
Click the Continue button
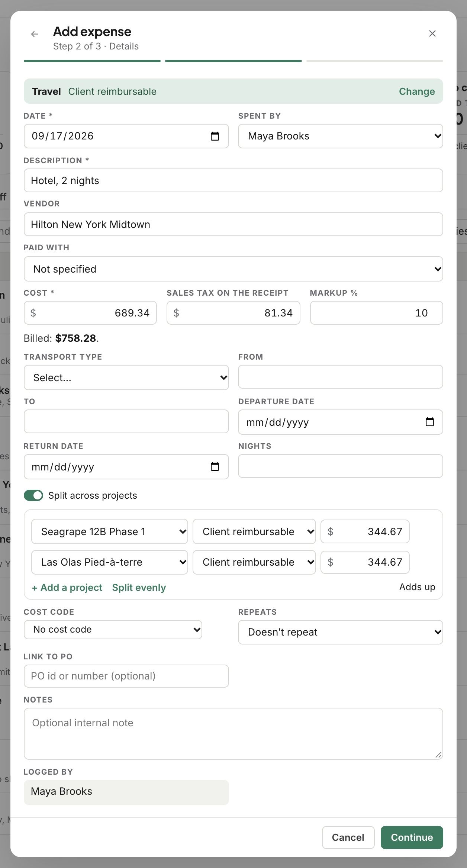pyautogui.click(x=412, y=837)
